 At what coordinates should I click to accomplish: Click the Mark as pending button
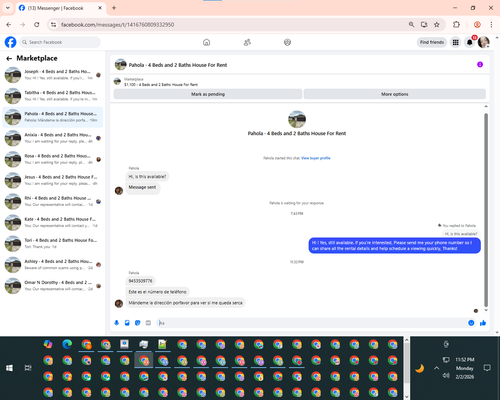pyautogui.click(x=208, y=94)
